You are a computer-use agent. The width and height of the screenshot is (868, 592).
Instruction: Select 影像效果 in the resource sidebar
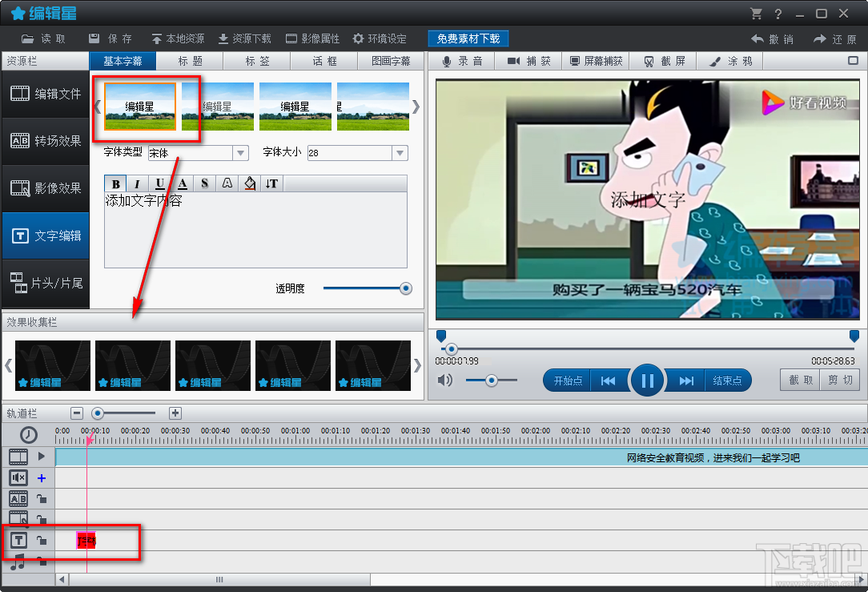pyautogui.click(x=46, y=188)
